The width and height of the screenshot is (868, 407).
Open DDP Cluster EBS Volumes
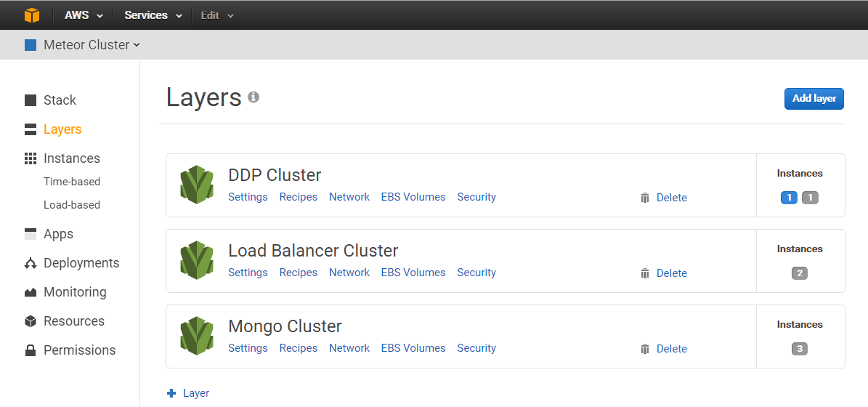tap(413, 197)
